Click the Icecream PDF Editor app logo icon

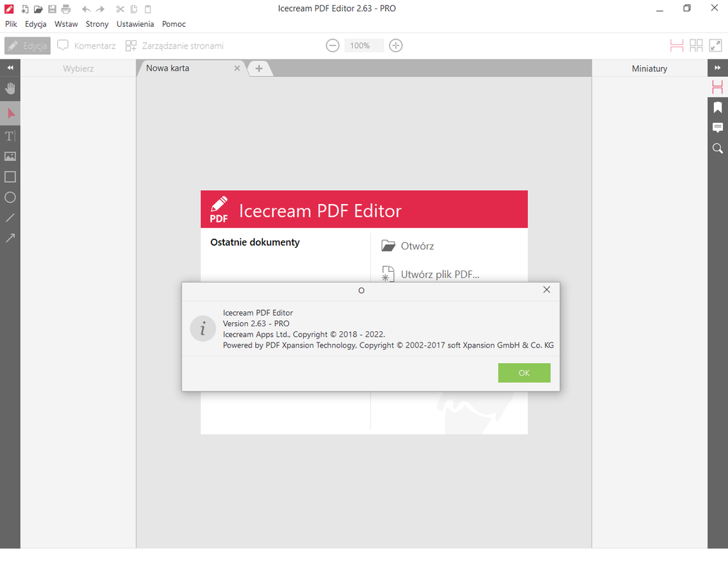[218, 209]
